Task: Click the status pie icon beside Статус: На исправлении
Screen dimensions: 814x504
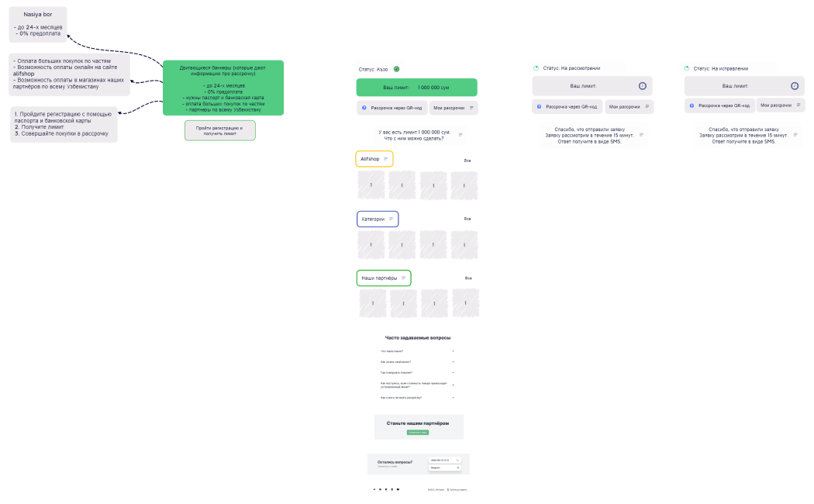Action: pyautogui.click(x=687, y=68)
